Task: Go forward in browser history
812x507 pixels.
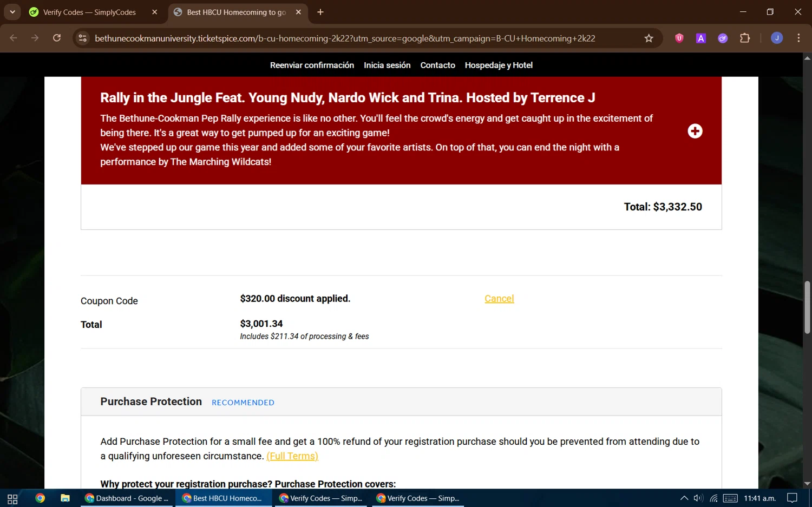Action: [x=35, y=38]
